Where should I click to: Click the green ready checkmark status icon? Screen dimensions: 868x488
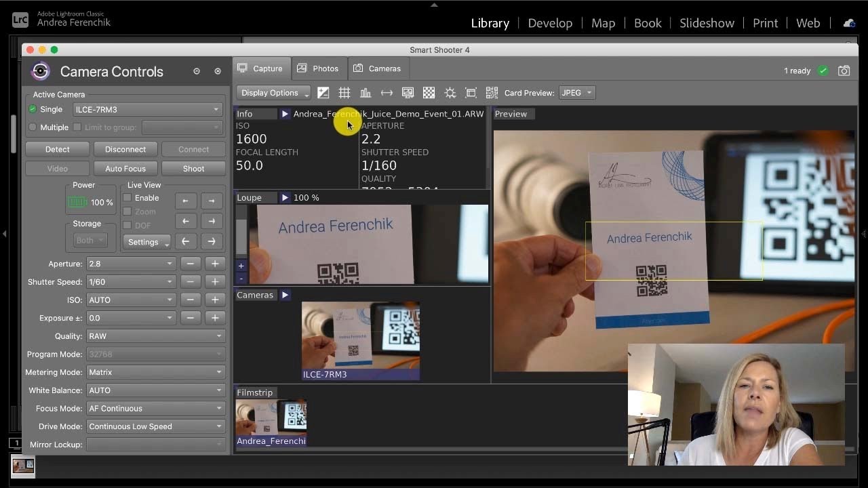pyautogui.click(x=823, y=70)
